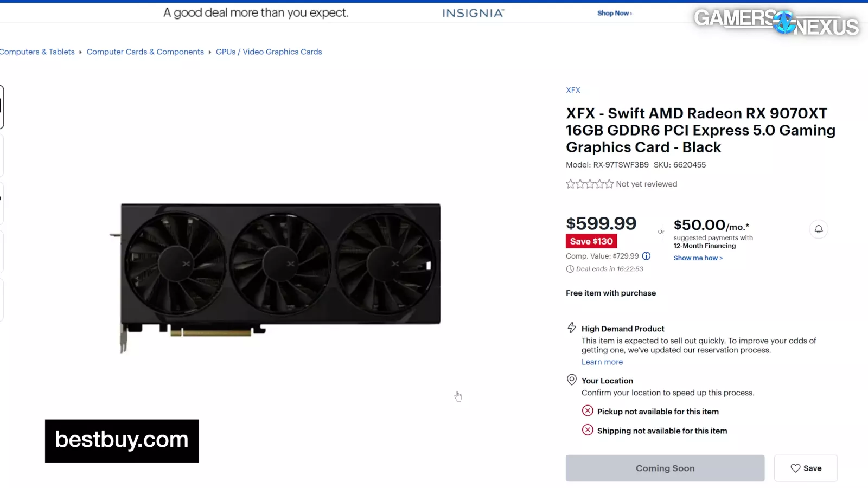The width and height of the screenshot is (868, 488).
Task: Click the High Demand lightning bolt icon
Action: tap(572, 328)
